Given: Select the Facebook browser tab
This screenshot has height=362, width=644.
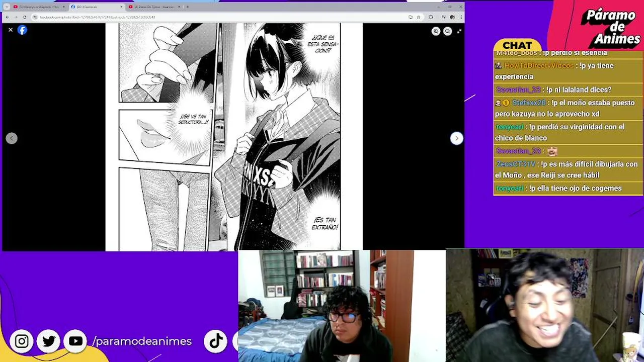Looking at the screenshot, I should click(x=96, y=7).
